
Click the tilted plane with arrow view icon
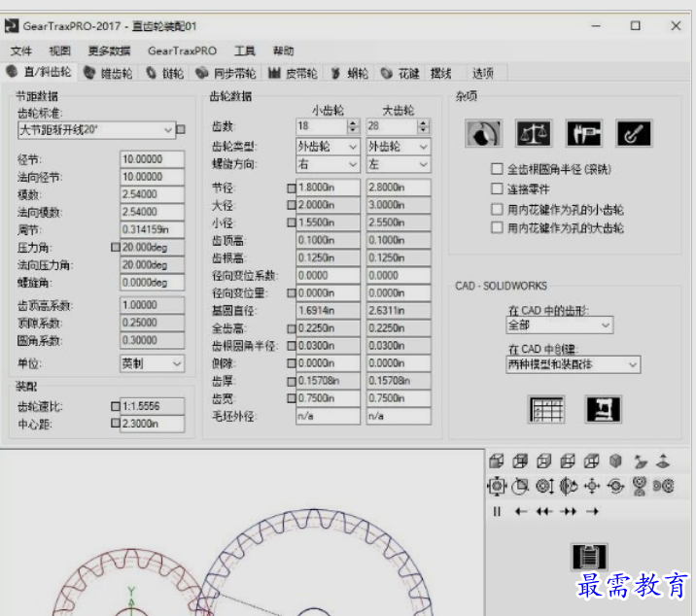pyautogui.click(x=640, y=462)
